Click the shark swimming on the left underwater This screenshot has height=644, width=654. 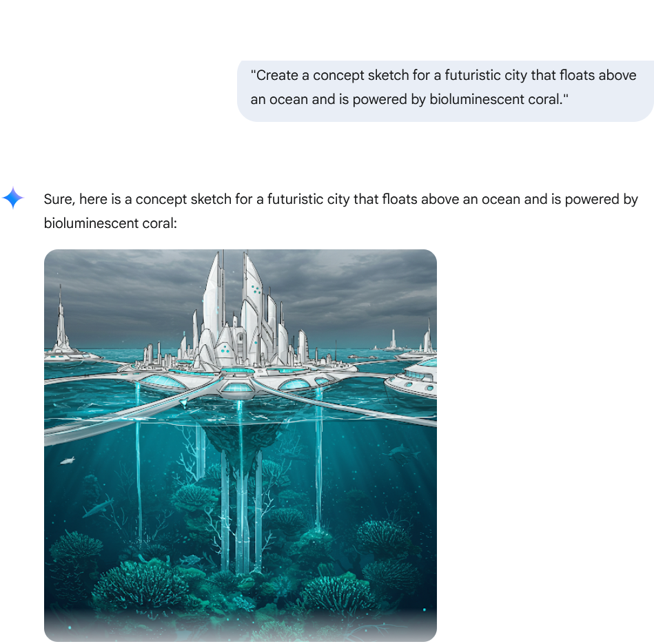[x=99, y=506]
